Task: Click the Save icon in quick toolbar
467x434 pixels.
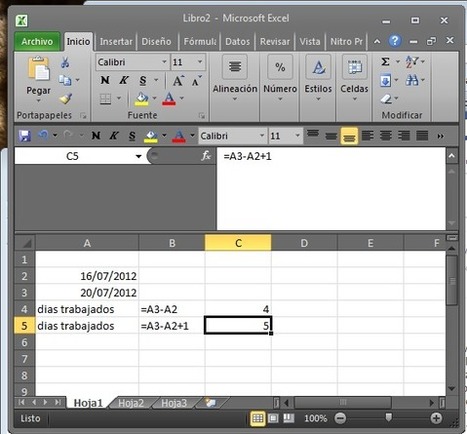Action: (x=25, y=136)
